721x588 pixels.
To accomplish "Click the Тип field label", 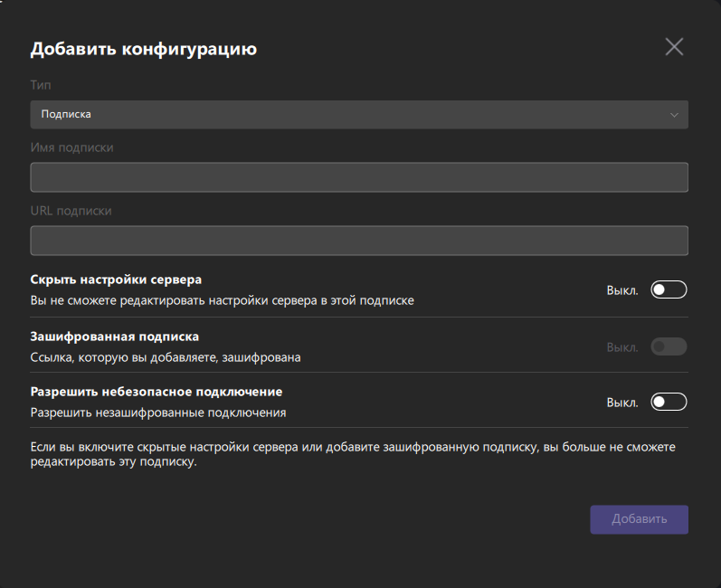I will point(41,85).
